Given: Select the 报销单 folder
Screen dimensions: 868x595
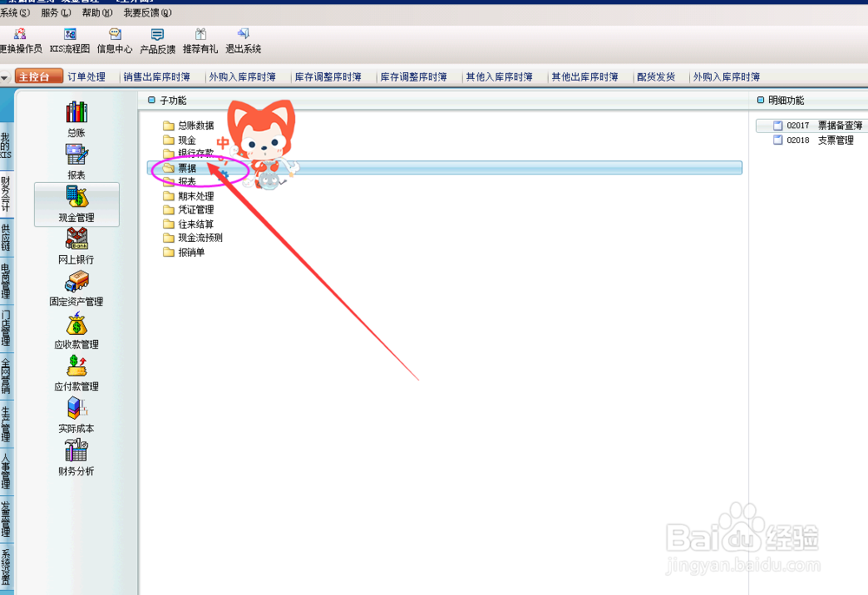Looking at the screenshot, I should [184, 252].
